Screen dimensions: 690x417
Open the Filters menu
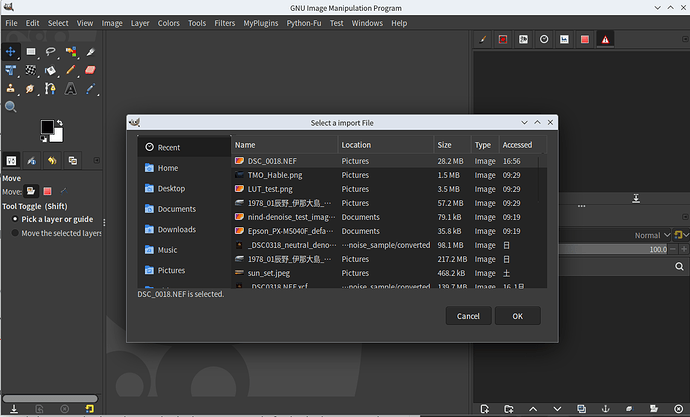click(225, 22)
